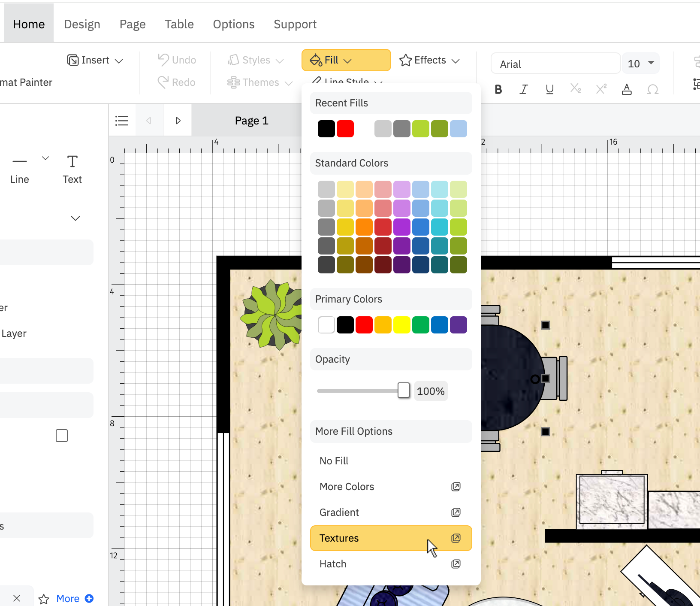
Task: Apply Italic text formatting
Action: click(x=524, y=89)
